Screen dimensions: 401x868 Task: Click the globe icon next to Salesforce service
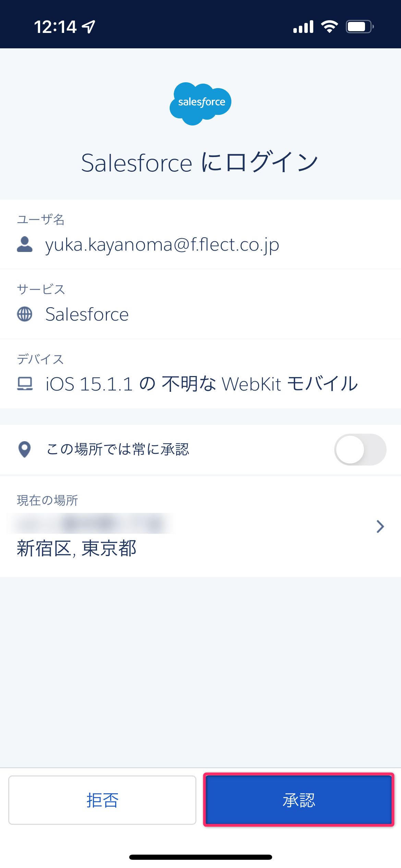25,314
